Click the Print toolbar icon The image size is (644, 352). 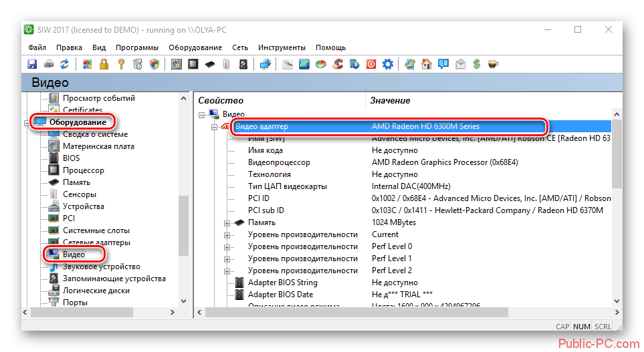click(x=49, y=65)
